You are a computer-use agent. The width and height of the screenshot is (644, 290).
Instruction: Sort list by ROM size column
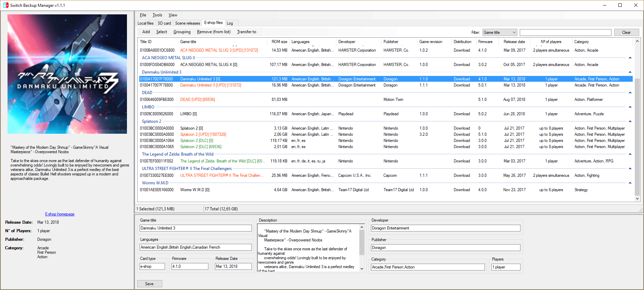pyautogui.click(x=279, y=42)
